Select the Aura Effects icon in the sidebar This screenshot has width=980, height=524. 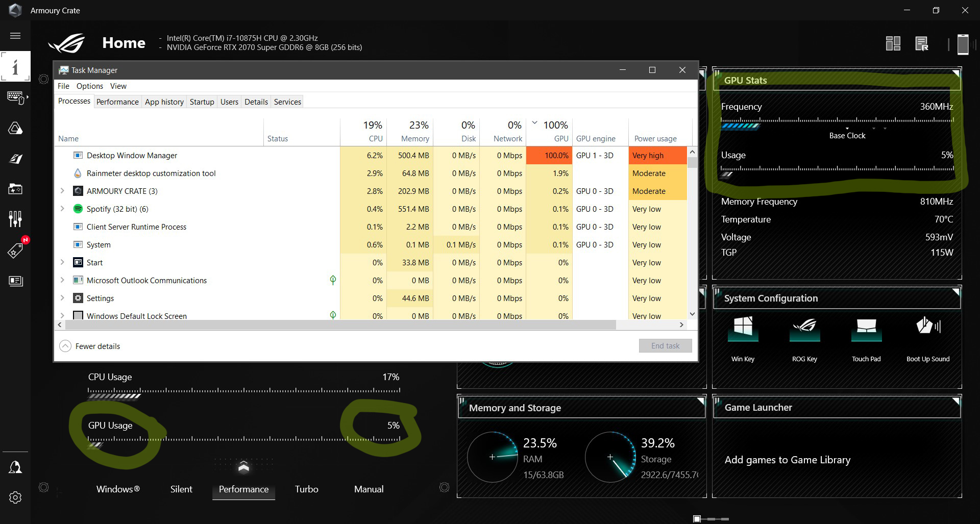coord(15,159)
